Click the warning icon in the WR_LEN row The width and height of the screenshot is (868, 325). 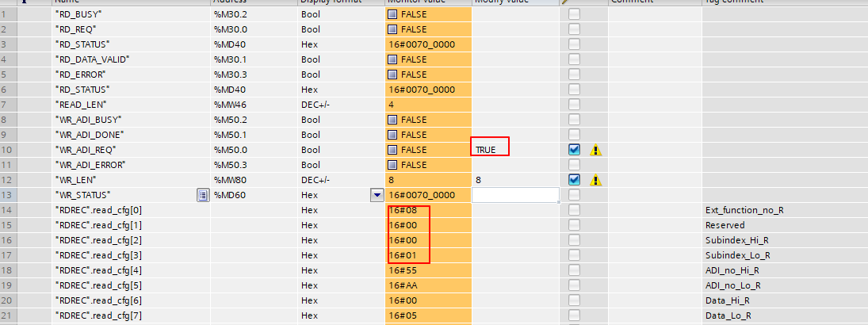595,180
